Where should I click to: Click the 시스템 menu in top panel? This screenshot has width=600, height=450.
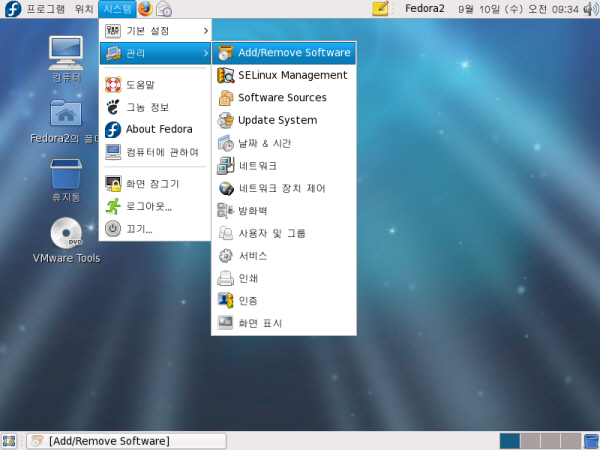click(117, 9)
